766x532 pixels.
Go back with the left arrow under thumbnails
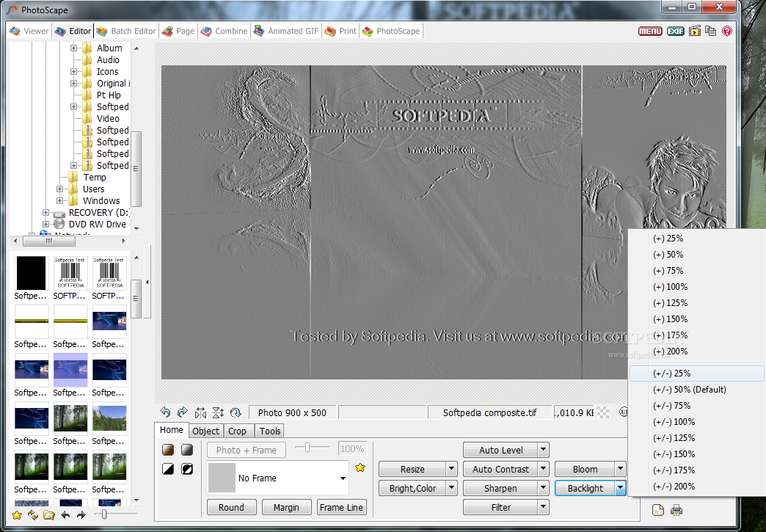[x=65, y=515]
